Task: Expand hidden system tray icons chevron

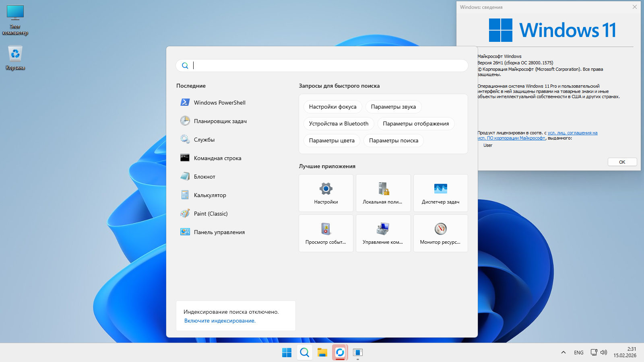Action: [x=563, y=352]
